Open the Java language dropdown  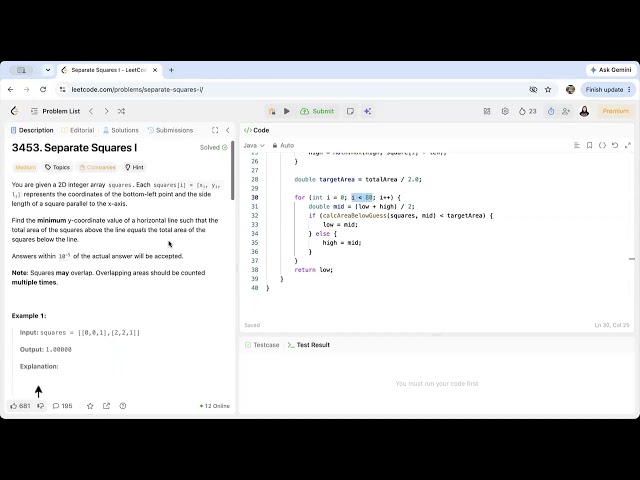click(254, 145)
